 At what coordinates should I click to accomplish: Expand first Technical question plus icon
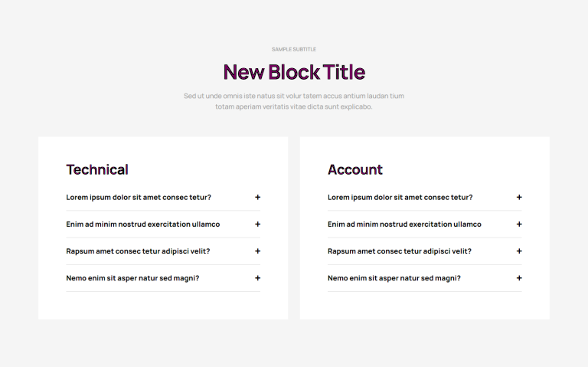(x=257, y=198)
